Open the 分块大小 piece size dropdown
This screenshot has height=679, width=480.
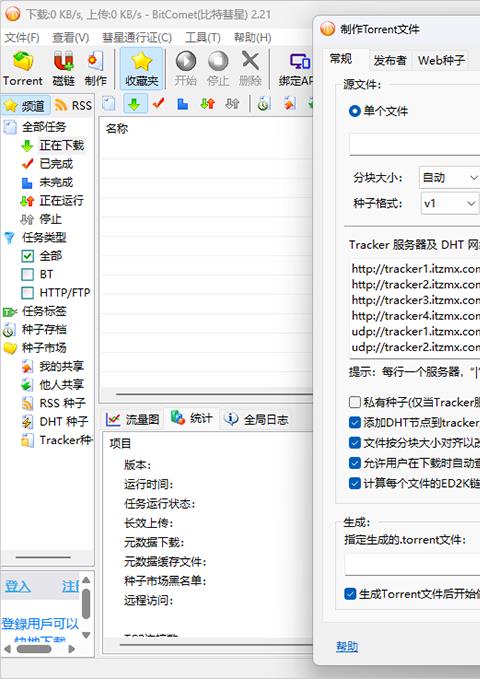click(449, 178)
